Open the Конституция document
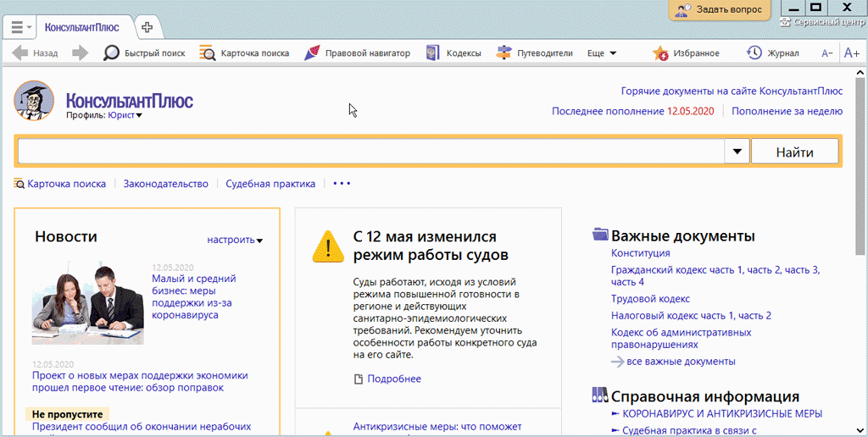The image size is (868, 437). click(641, 252)
